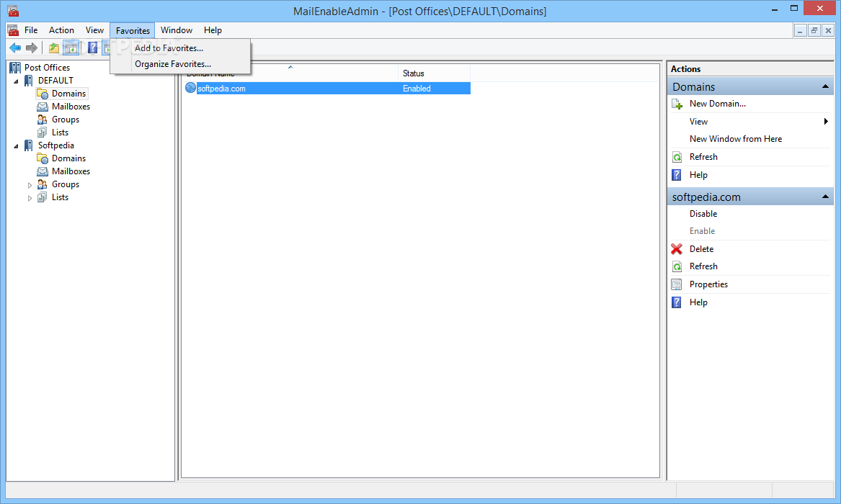Click the MailEnable toolbox icon in menu bar

coord(13,30)
